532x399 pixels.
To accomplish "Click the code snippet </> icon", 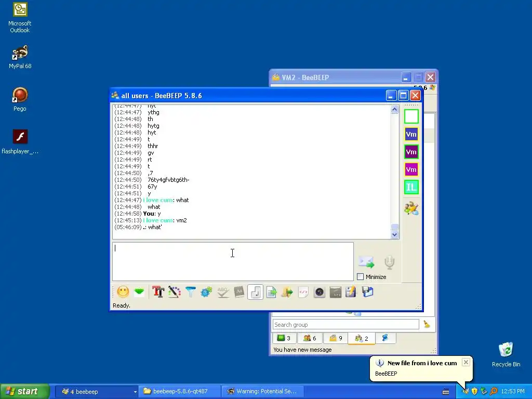I will click(x=303, y=292).
